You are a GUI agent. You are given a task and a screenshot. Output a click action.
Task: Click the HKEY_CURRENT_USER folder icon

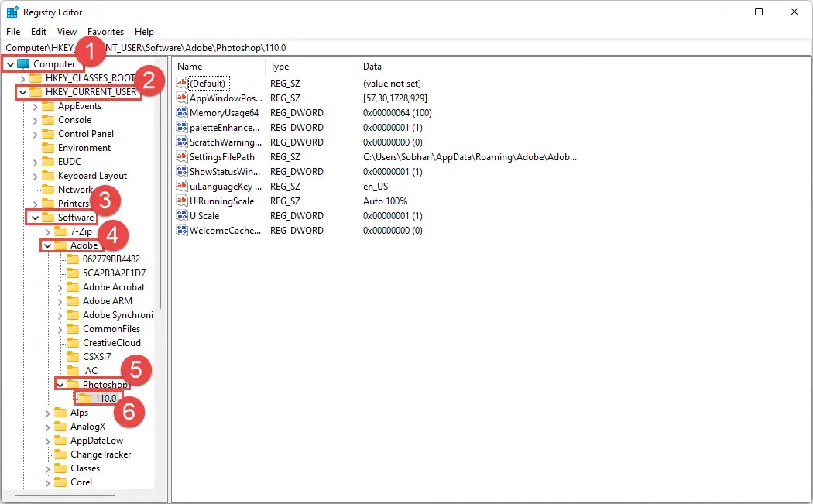click(x=36, y=92)
